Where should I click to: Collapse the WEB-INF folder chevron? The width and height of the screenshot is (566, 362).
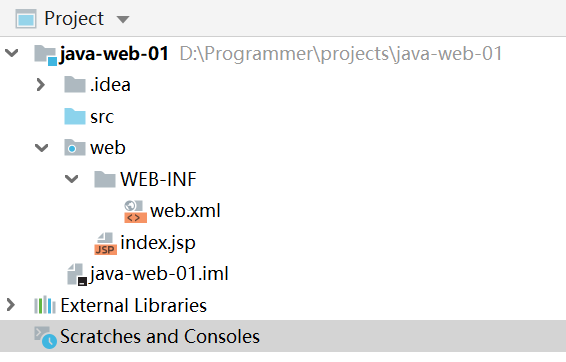coord(71,179)
